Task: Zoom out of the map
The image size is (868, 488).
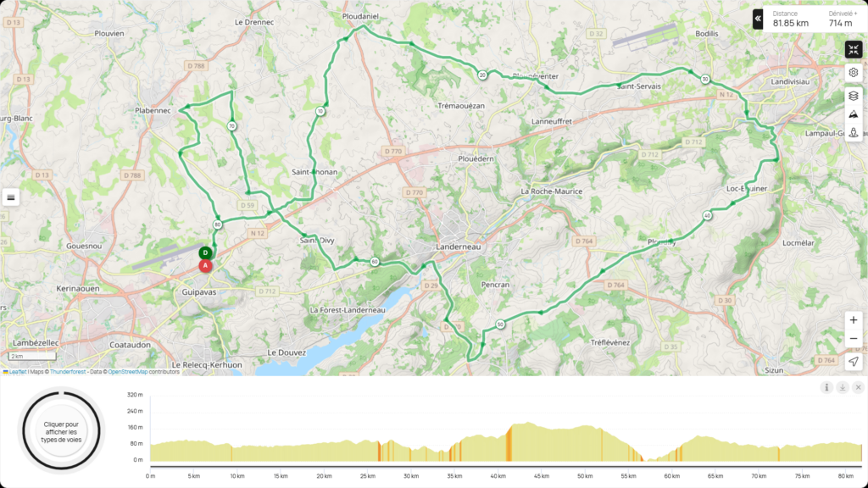Action: [853, 339]
